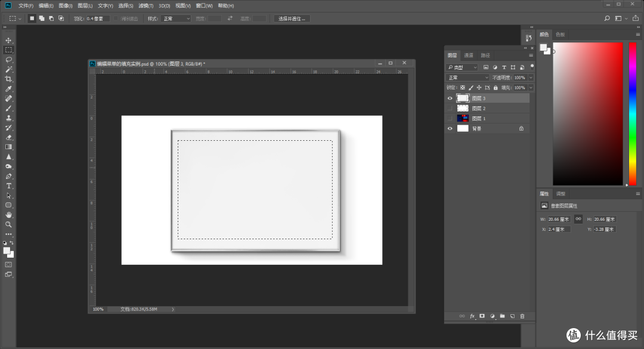Show the 图层 2 layer
This screenshot has height=349, width=644.
pos(450,108)
